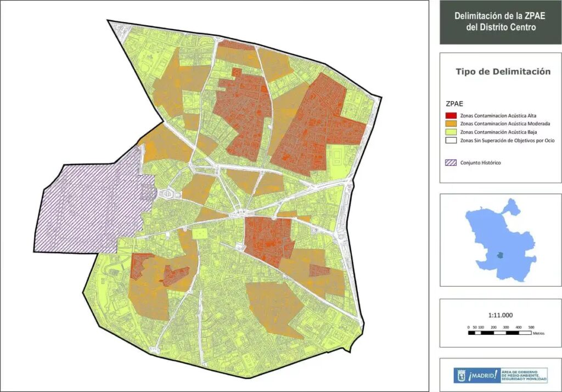
Task: Choose 'Zonas Sin Superación de Objetivos por Ocio' text
Action: 508,140
